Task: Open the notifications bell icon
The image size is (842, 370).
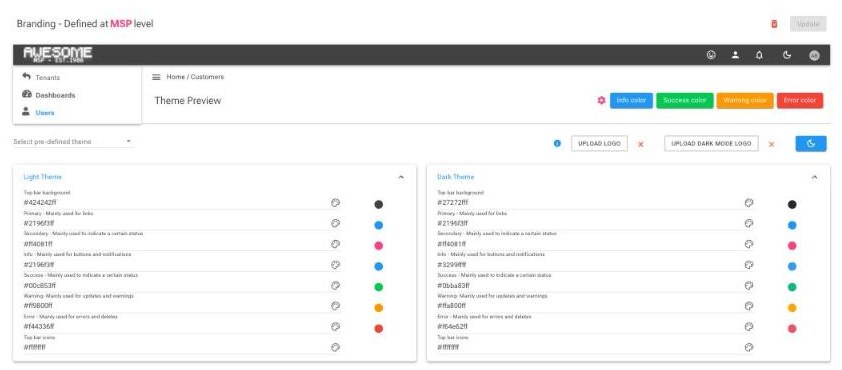Action: coord(759,55)
